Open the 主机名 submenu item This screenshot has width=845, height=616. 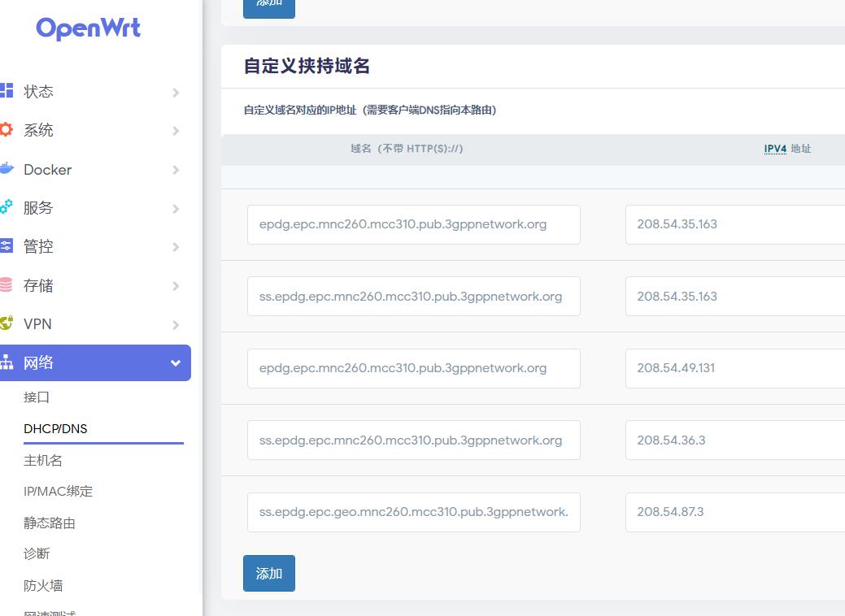pos(43,461)
